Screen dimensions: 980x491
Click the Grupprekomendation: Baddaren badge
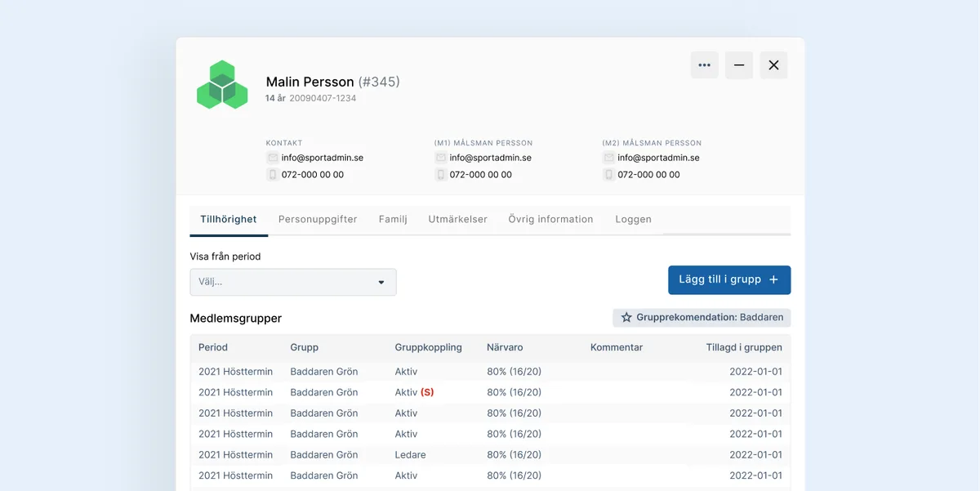702,317
